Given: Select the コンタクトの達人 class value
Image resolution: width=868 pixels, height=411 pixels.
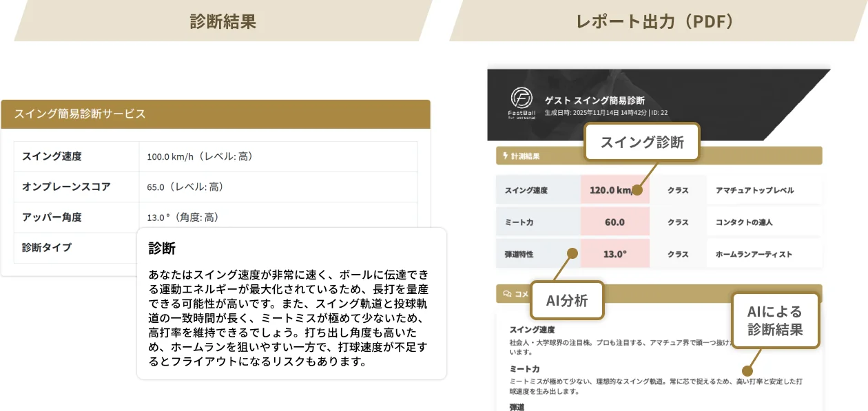Looking at the screenshot, I should pos(744,222).
